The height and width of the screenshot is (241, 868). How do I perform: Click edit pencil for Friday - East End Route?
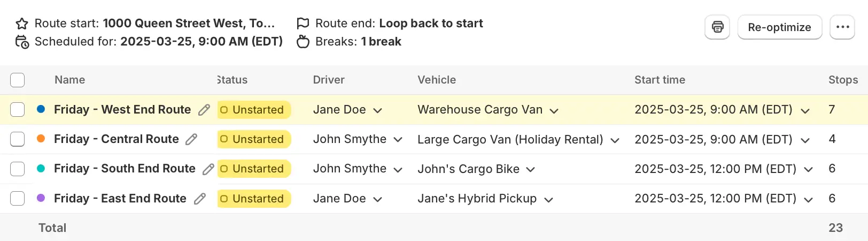pyautogui.click(x=199, y=199)
